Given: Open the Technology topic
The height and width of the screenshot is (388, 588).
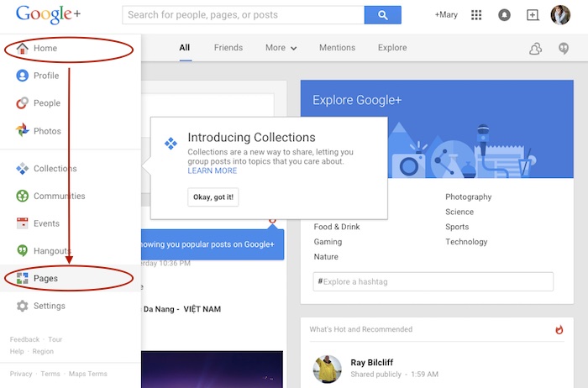Looking at the screenshot, I should pos(466,242).
